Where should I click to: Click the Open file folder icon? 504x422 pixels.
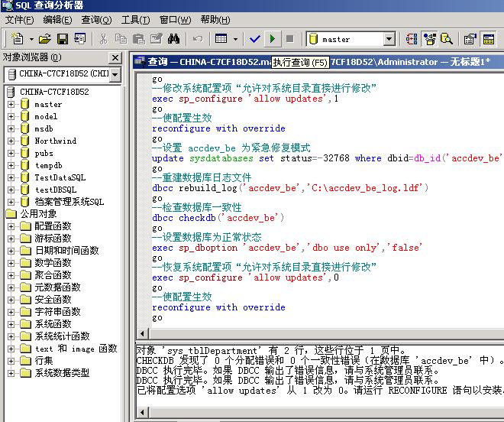[45, 39]
